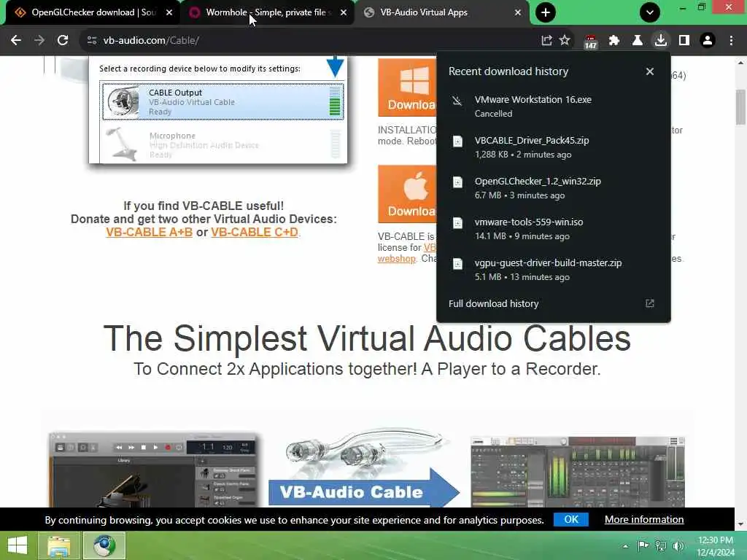Image resolution: width=747 pixels, height=560 pixels.
Task: Click the browser icon in taskbar
Action: (x=104, y=545)
